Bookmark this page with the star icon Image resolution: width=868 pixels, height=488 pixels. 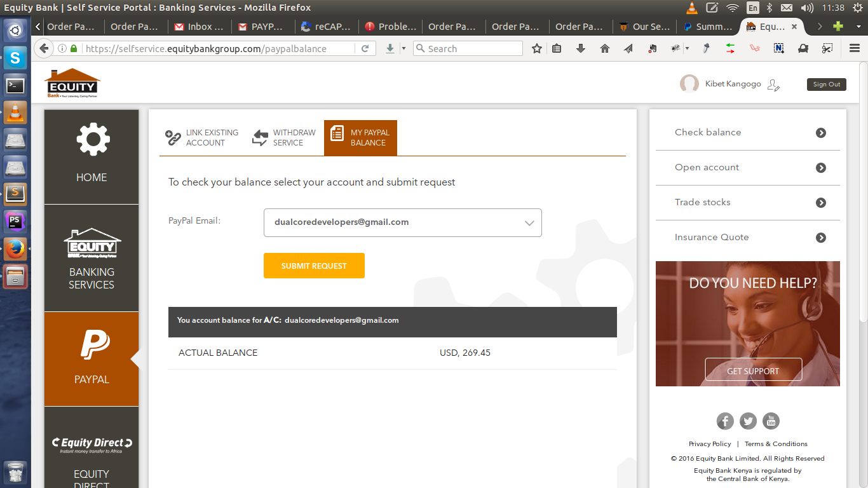point(537,48)
